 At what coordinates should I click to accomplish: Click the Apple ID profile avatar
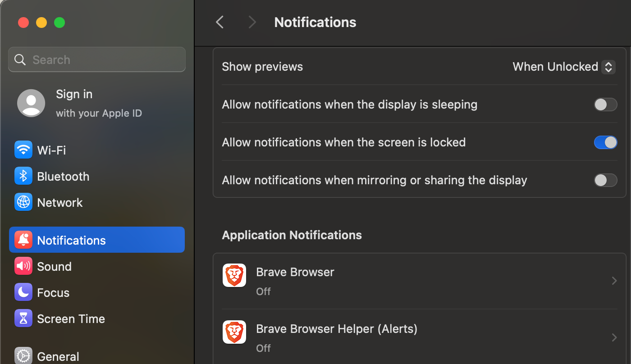pyautogui.click(x=31, y=103)
